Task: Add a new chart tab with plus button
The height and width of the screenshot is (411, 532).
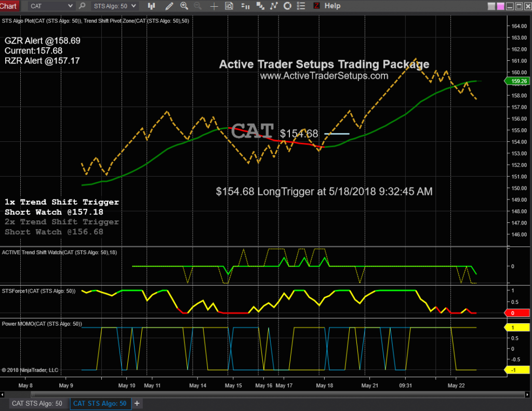Action: (137, 403)
